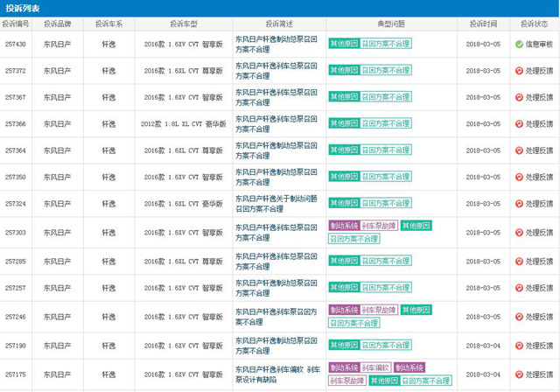Click 制动系统 tag in row 257303

click(x=344, y=226)
